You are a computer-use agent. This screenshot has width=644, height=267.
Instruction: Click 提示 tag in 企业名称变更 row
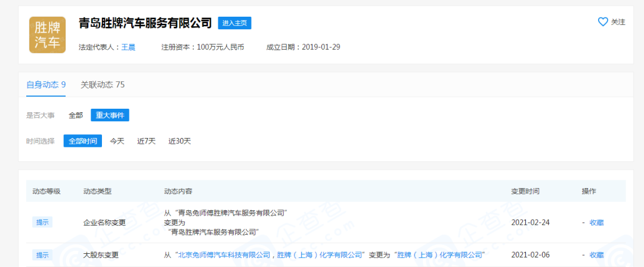pos(42,222)
